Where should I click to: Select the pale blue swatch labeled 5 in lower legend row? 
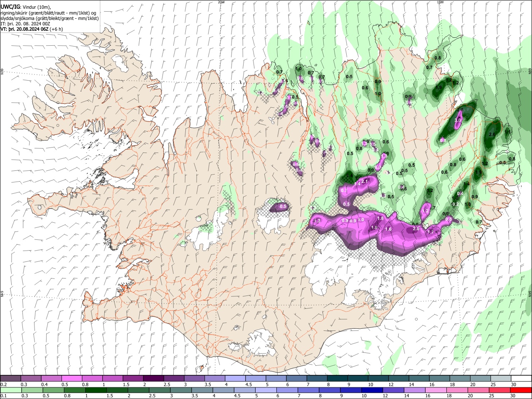266,390
